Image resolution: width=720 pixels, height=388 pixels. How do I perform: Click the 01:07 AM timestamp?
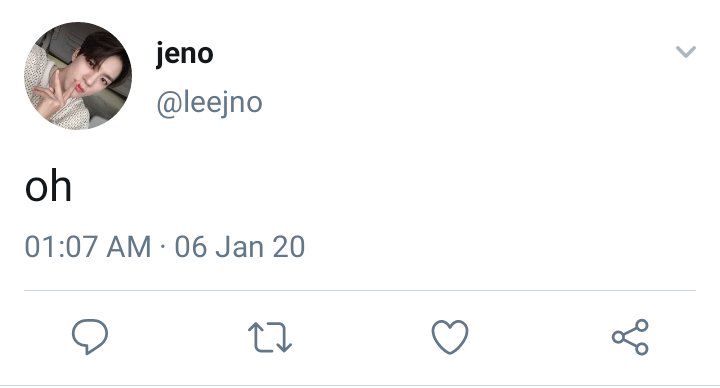(x=88, y=247)
